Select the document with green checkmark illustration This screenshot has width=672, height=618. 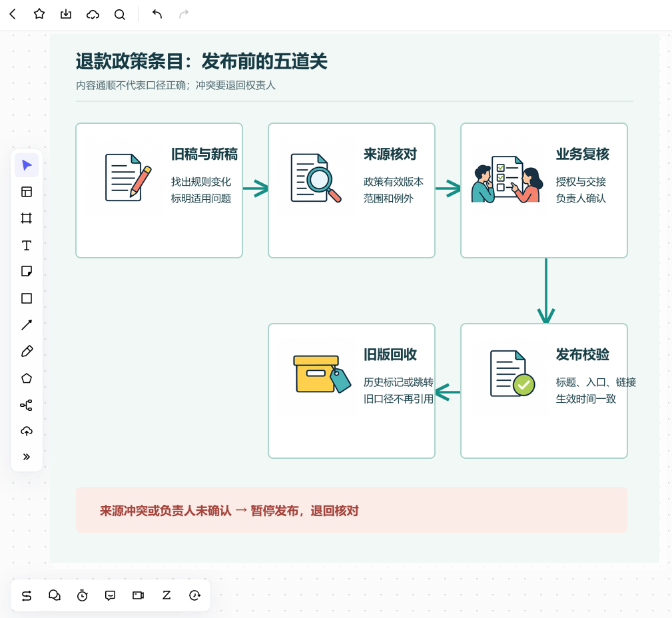tap(512, 374)
